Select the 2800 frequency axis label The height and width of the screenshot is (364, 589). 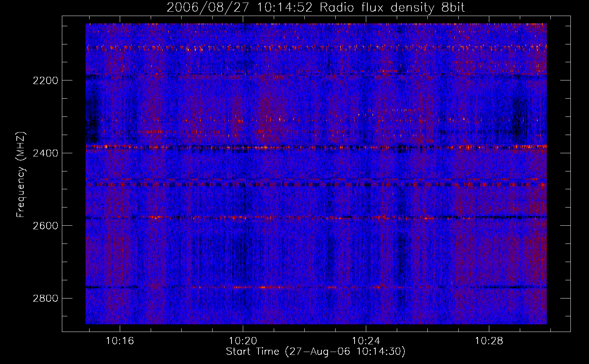[45, 298]
